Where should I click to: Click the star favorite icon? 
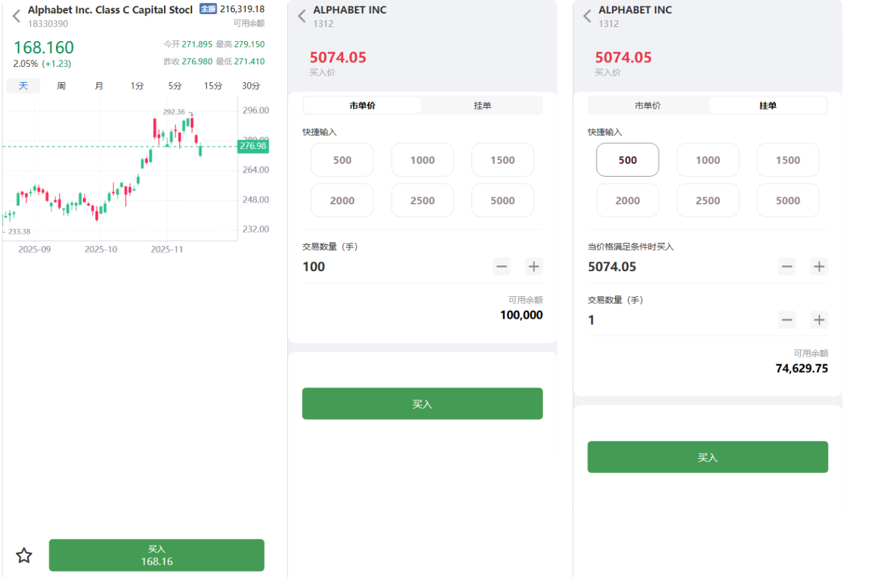(24, 555)
